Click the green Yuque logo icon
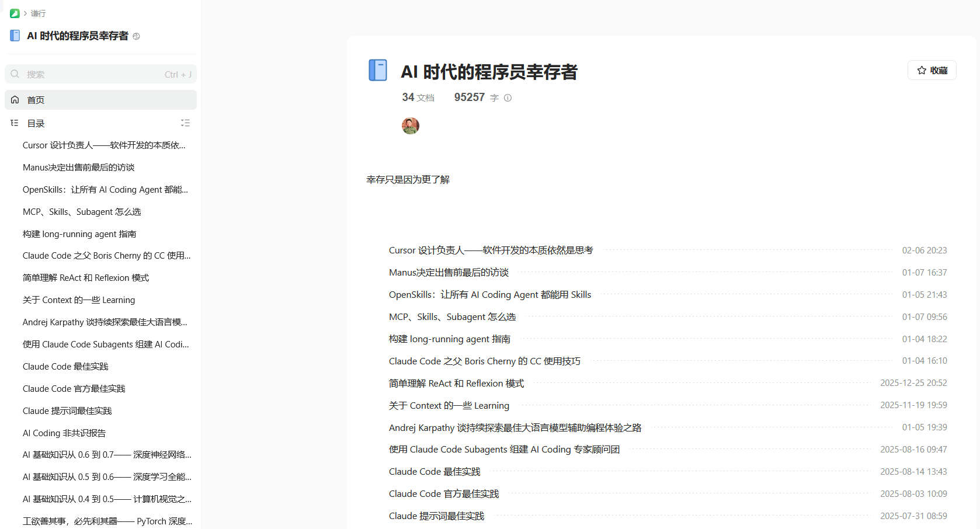The height and width of the screenshot is (529, 980). (x=15, y=13)
